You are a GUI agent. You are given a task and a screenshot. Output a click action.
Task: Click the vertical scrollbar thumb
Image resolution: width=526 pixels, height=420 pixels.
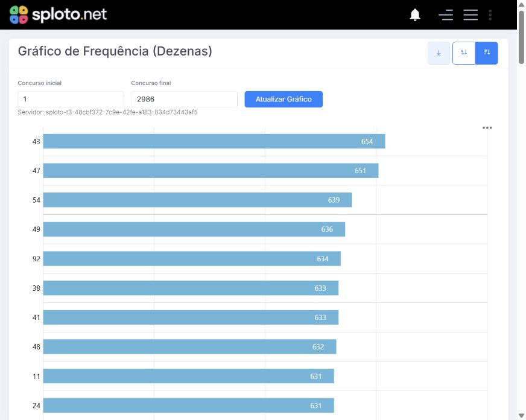click(521, 37)
